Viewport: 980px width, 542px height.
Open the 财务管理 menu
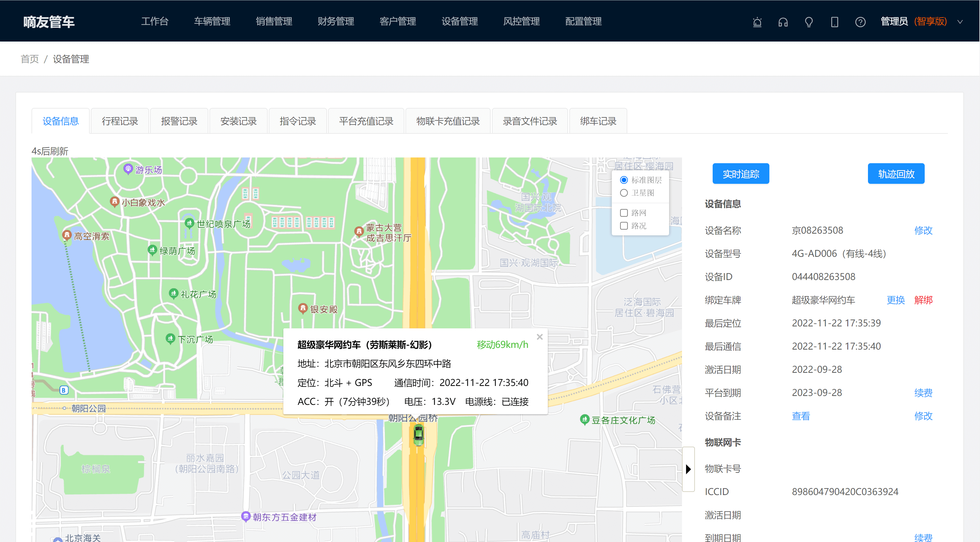click(x=336, y=21)
